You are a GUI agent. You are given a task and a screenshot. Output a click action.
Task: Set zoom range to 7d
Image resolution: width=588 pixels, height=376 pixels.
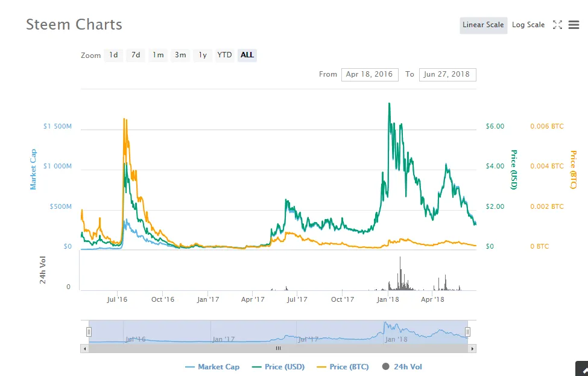(x=136, y=55)
